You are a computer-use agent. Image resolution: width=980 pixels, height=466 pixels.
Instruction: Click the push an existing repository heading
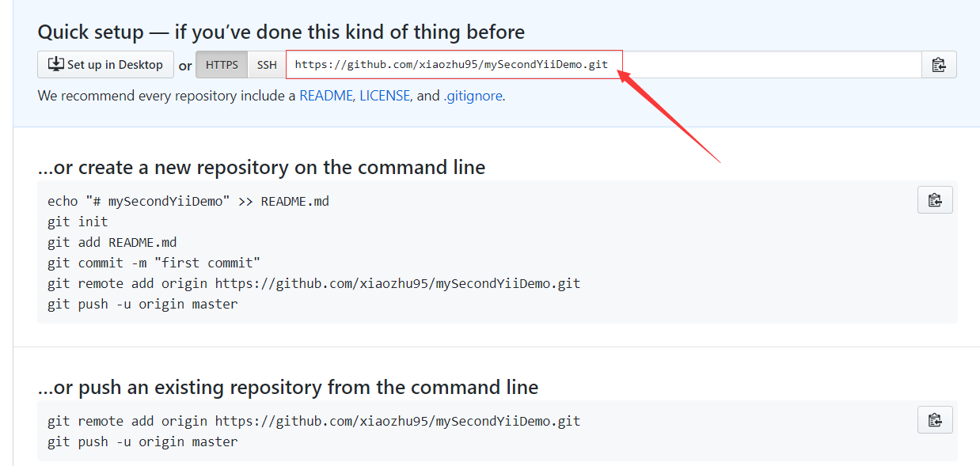pos(287,388)
